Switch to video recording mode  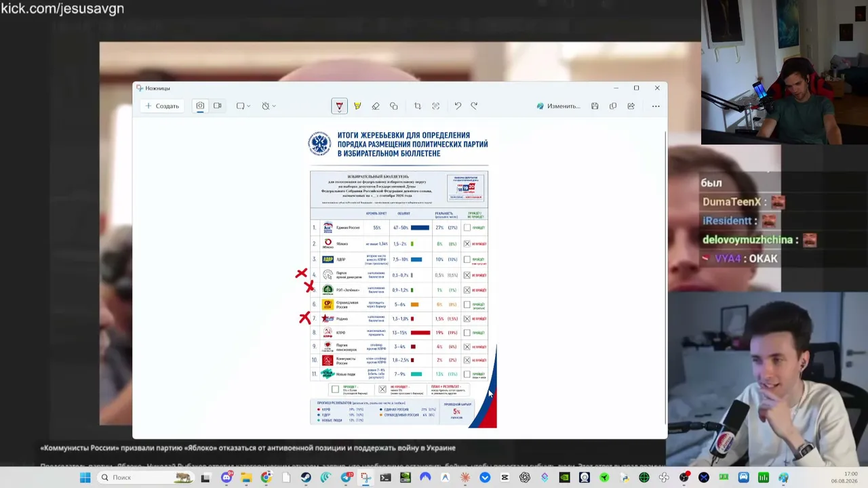pyautogui.click(x=218, y=106)
